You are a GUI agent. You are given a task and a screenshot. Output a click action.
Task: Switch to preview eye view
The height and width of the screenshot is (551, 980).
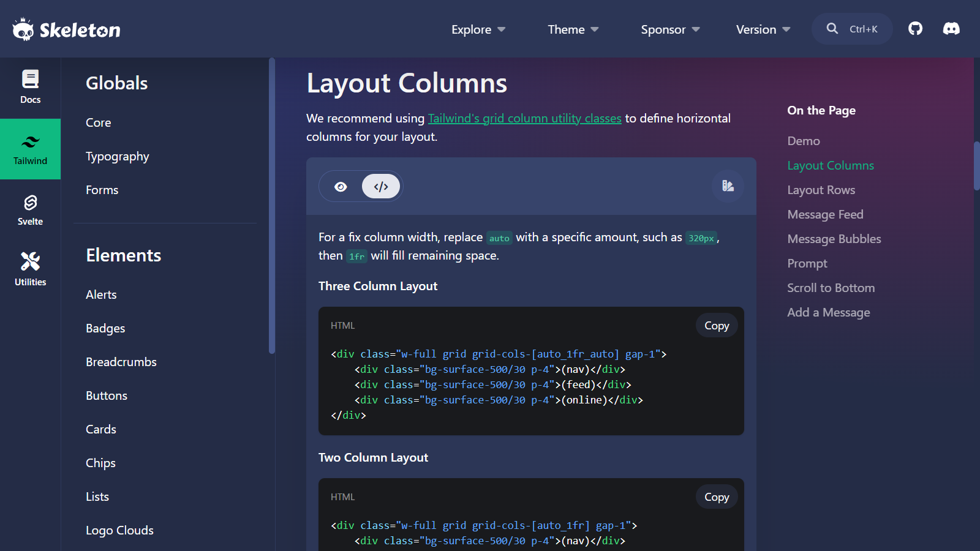point(341,187)
